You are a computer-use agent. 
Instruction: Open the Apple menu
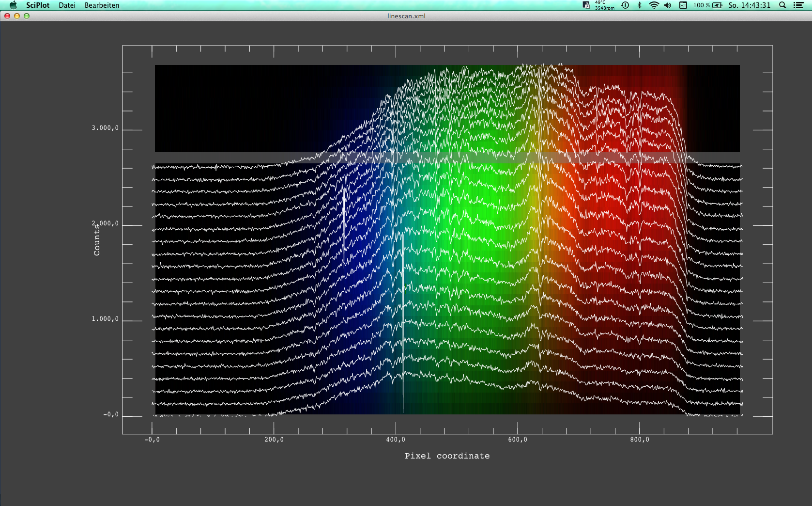coord(13,5)
